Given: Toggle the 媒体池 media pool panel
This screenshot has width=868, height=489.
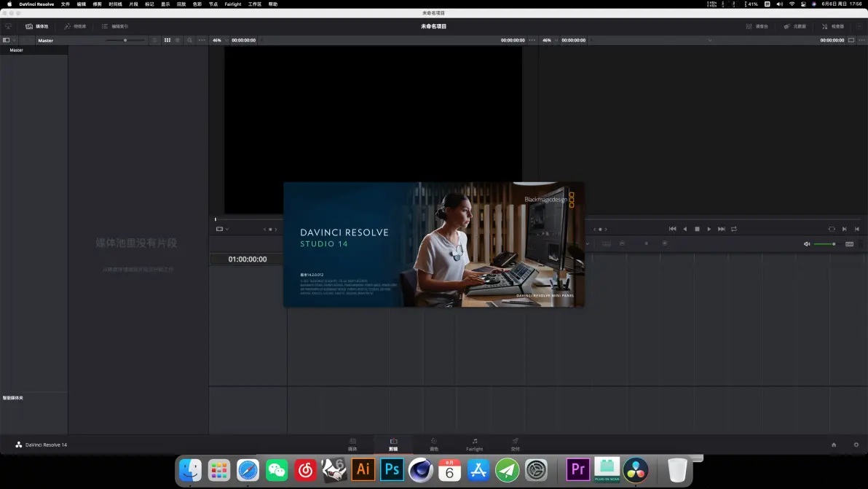Looking at the screenshot, I should (x=36, y=26).
